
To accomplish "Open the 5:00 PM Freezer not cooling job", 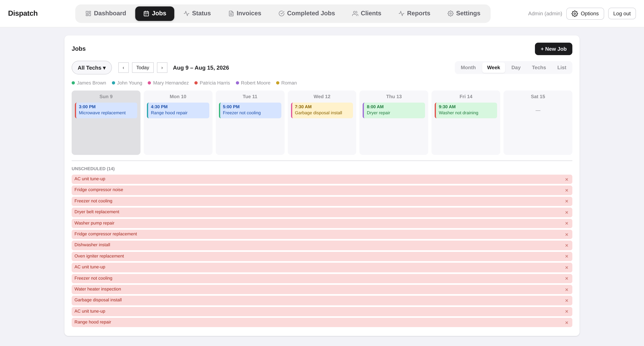I will coord(250,110).
